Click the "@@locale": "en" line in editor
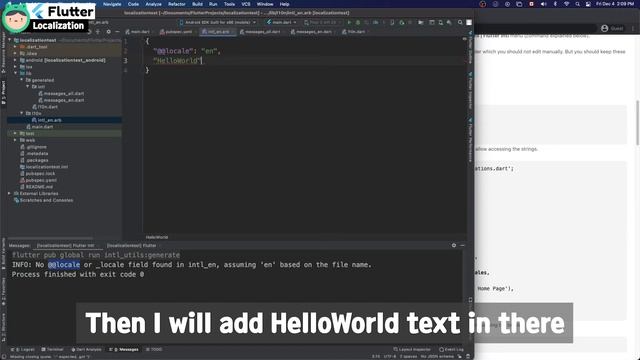640x360 pixels. point(187,51)
